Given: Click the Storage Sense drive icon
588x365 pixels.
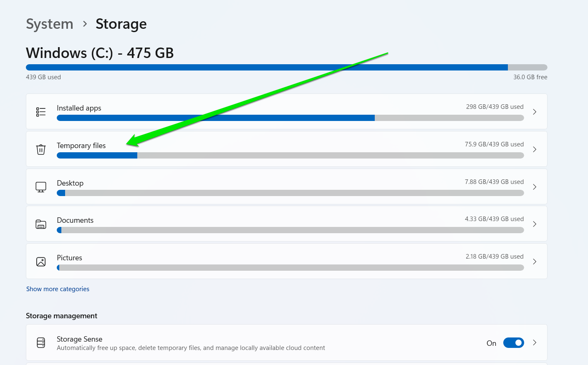Looking at the screenshot, I should 41,343.
